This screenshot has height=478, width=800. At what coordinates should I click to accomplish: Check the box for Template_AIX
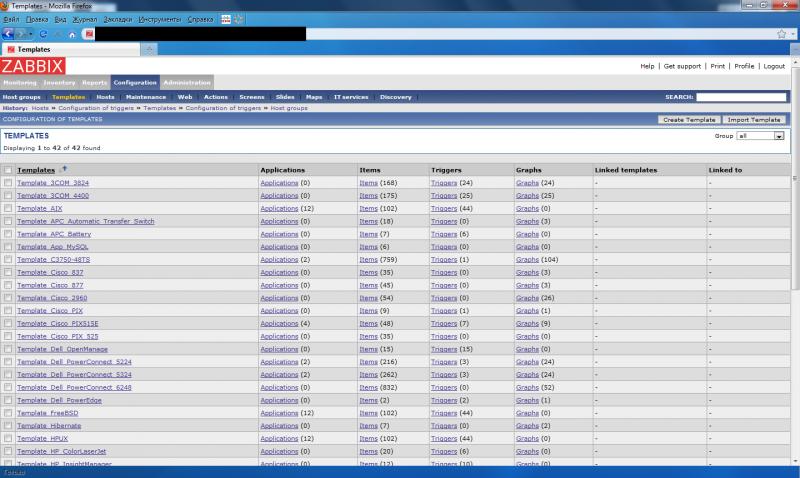[9, 208]
